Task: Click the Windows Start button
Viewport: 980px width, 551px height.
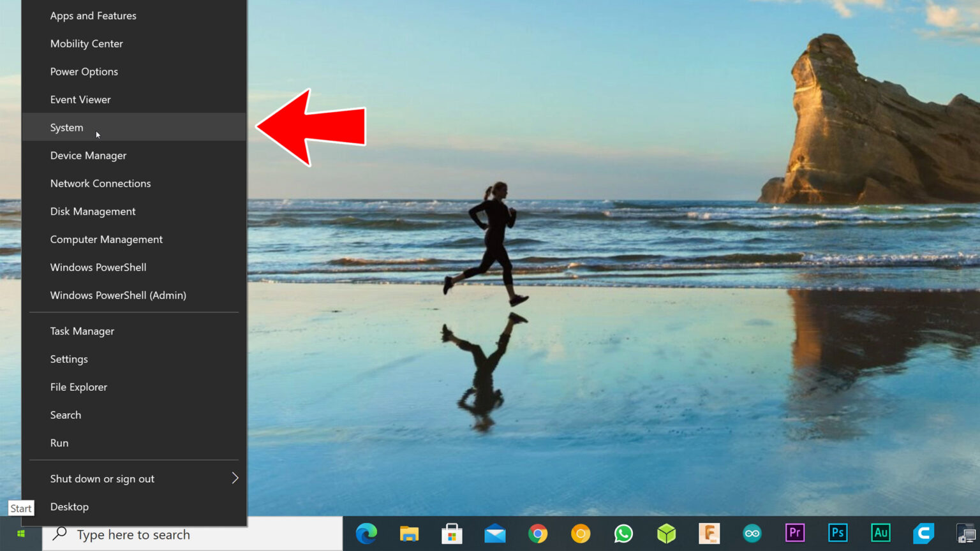Action: coord(21,534)
